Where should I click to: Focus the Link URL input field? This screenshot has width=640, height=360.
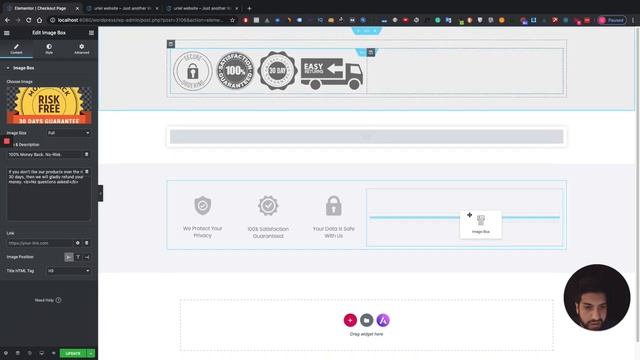tap(40, 243)
